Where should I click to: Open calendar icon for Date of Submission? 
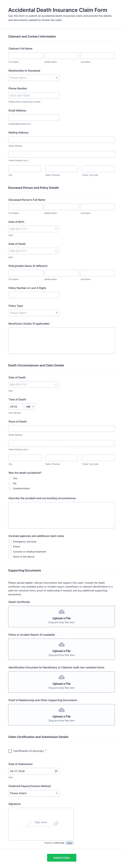tap(56, 771)
